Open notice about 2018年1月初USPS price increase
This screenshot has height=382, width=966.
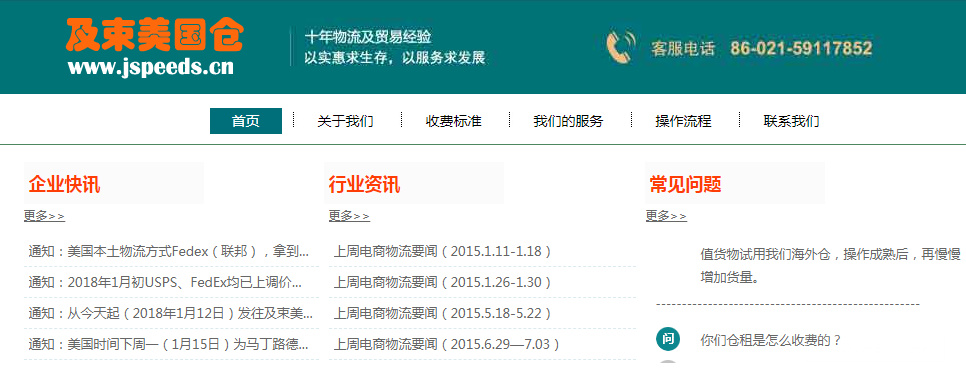click(165, 283)
